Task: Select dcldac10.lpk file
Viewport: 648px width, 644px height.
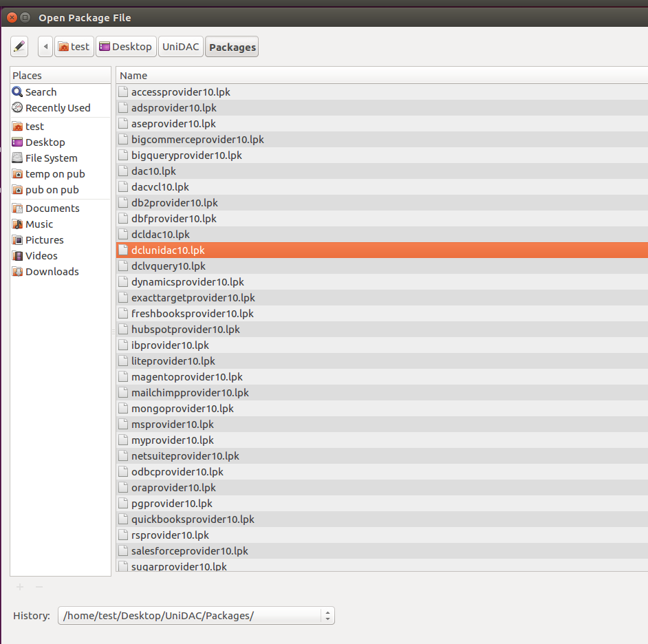Action: [x=382, y=235]
